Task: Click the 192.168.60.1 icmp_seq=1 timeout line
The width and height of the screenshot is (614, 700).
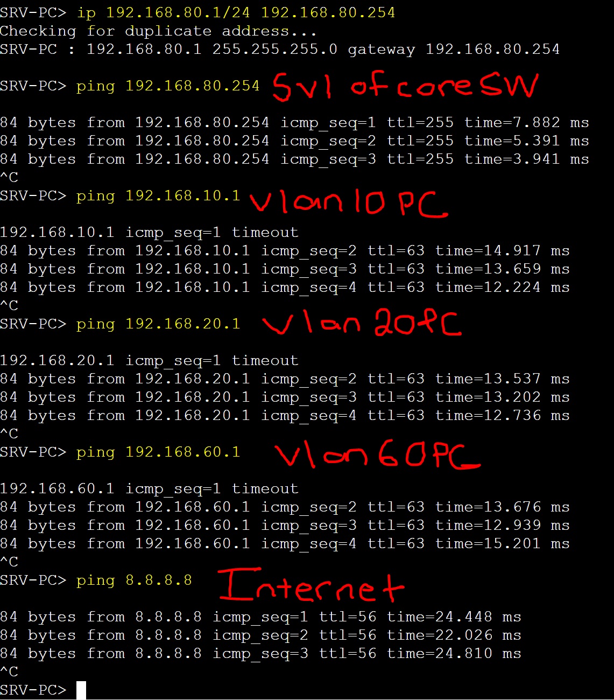Action: (x=149, y=489)
